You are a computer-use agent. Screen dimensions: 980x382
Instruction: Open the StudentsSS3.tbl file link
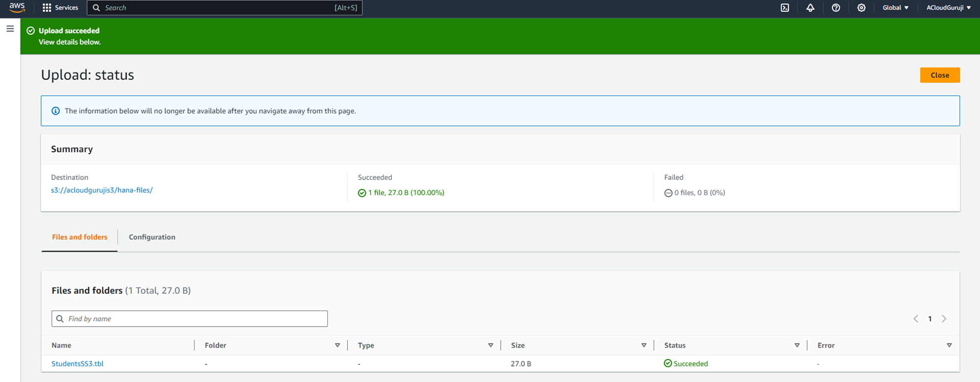pos(77,363)
